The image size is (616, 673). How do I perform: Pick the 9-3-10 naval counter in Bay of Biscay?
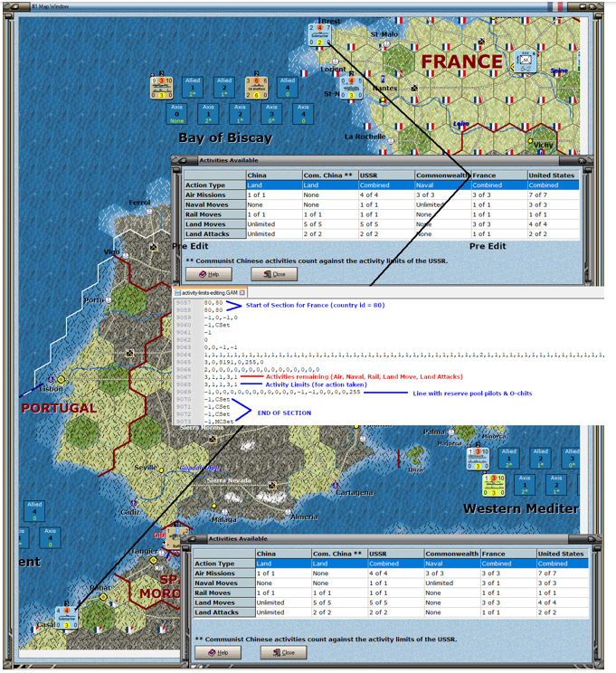coord(161,88)
